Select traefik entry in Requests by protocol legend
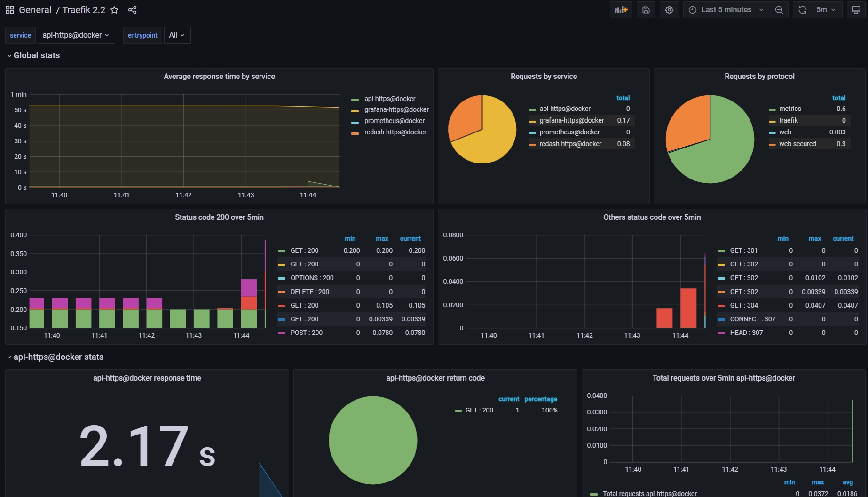Image resolution: width=868 pixels, height=497 pixels. tap(788, 120)
